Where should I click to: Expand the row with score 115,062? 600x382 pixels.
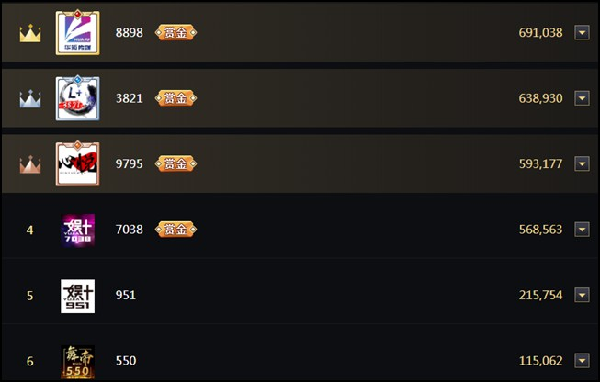(582, 361)
